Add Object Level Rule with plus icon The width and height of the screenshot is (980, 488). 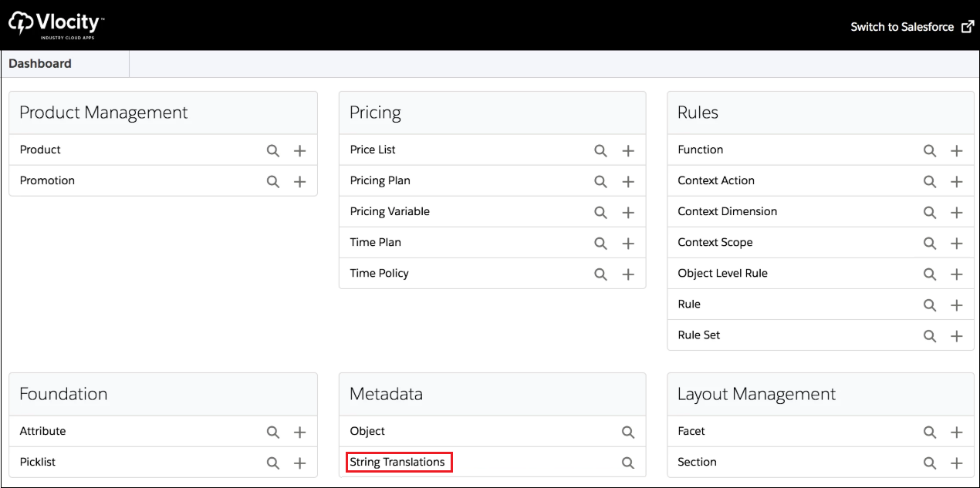(957, 274)
